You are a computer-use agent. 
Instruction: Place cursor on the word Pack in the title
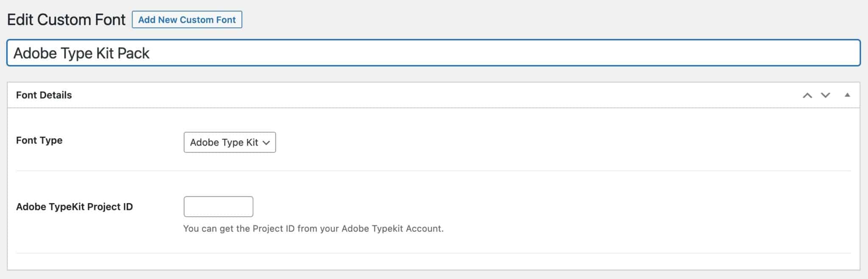click(133, 53)
